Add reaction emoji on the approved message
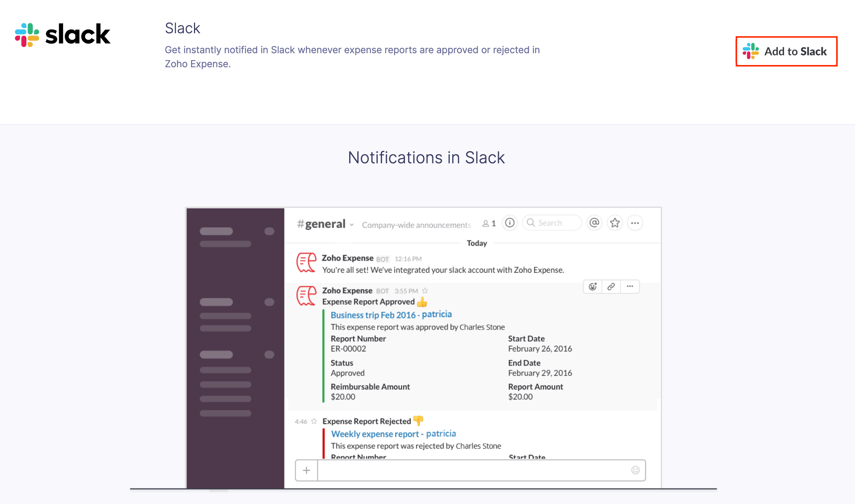Screen dimensions: 855x504 593,286
